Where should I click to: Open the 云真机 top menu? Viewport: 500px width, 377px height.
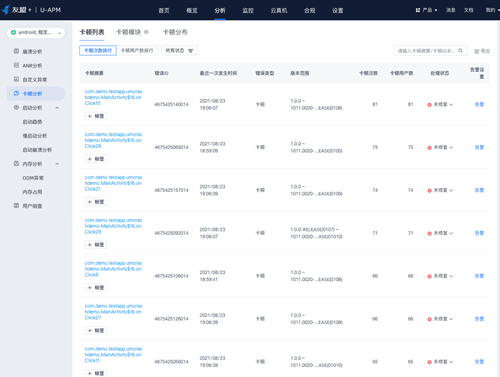[279, 10]
